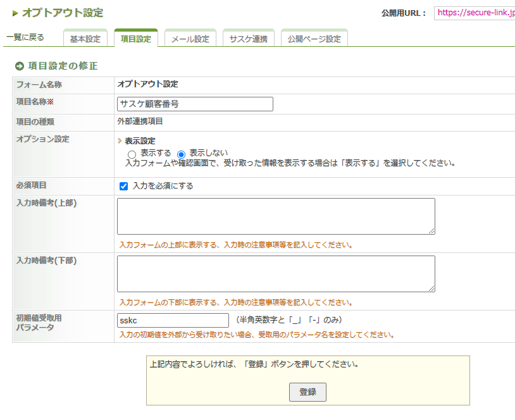515x420 pixels.
Task: Click the 一覧に戻る link
Action: tap(25, 37)
